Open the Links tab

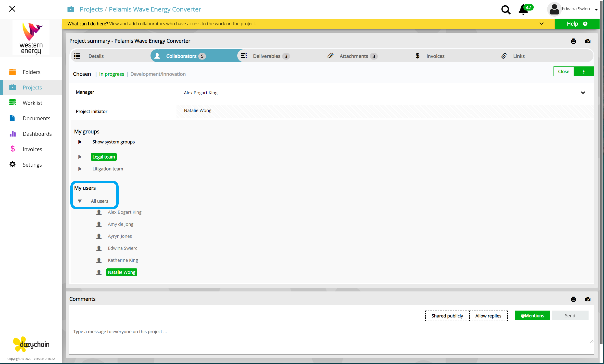tap(519, 56)
